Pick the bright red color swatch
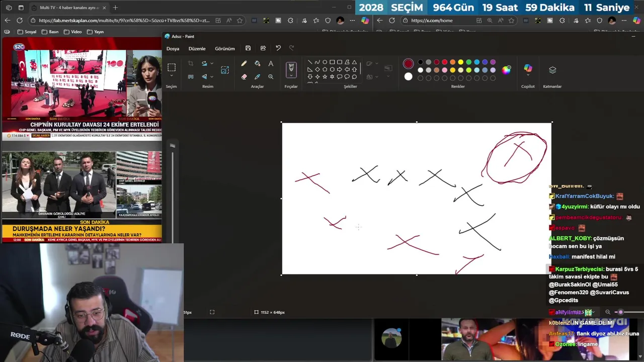644x362 pixels. click(444, 62)
